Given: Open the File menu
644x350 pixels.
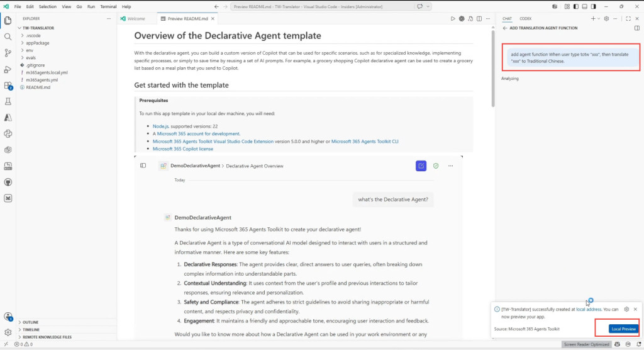Looking at the screenshot, I should (x=17, y=6).
